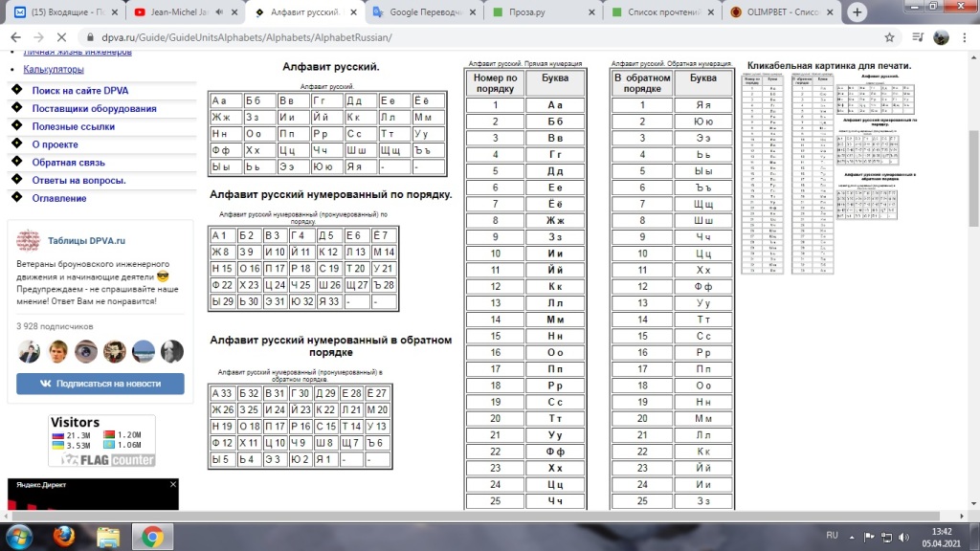Open Поиск на сайте DPVA link
Viewport: 980px width, 551px height.
(80, 91)
